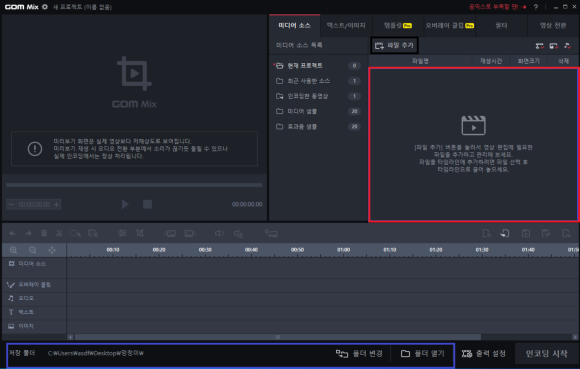Redo the last timeline action

(28, 233)
